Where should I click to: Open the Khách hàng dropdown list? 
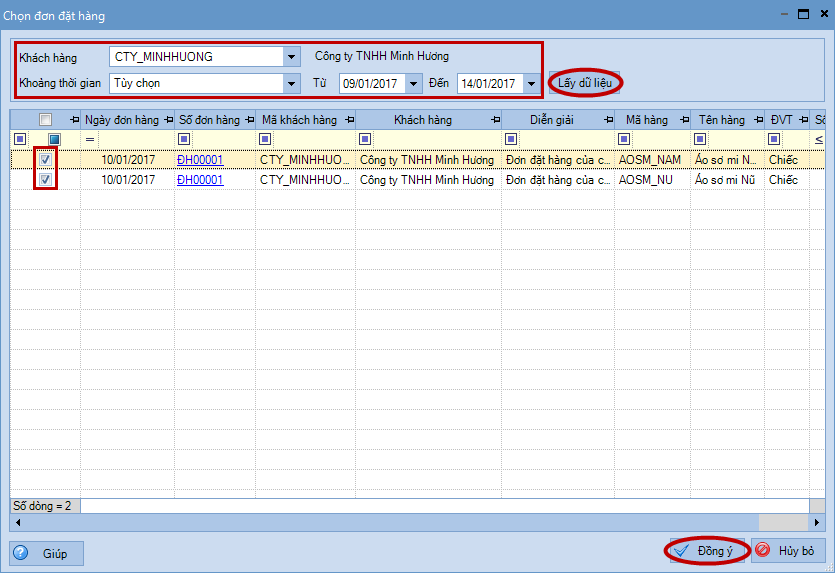pos(291,57)
